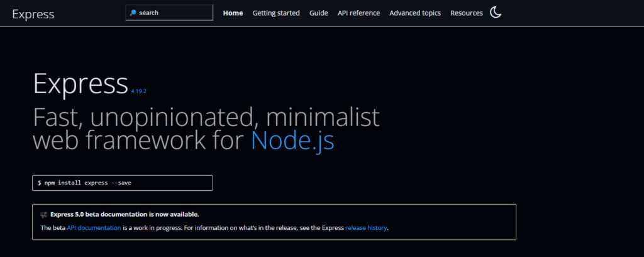
Task: Open the beta API documentation link
Action: [x=94, y=228]
